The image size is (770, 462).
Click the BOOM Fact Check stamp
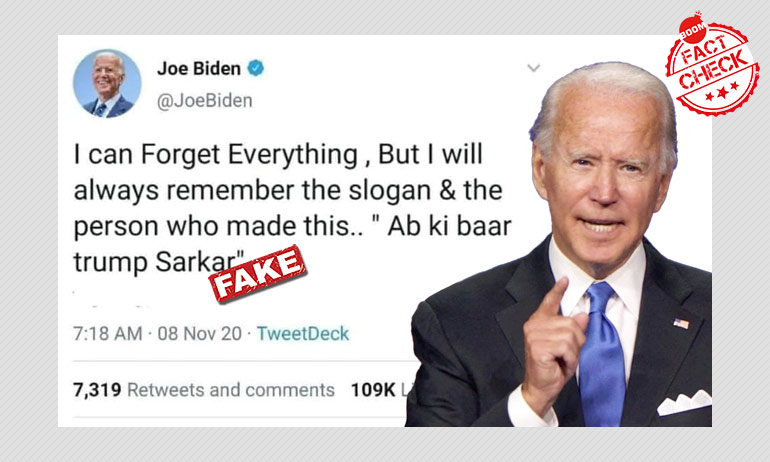pos(712,64)
